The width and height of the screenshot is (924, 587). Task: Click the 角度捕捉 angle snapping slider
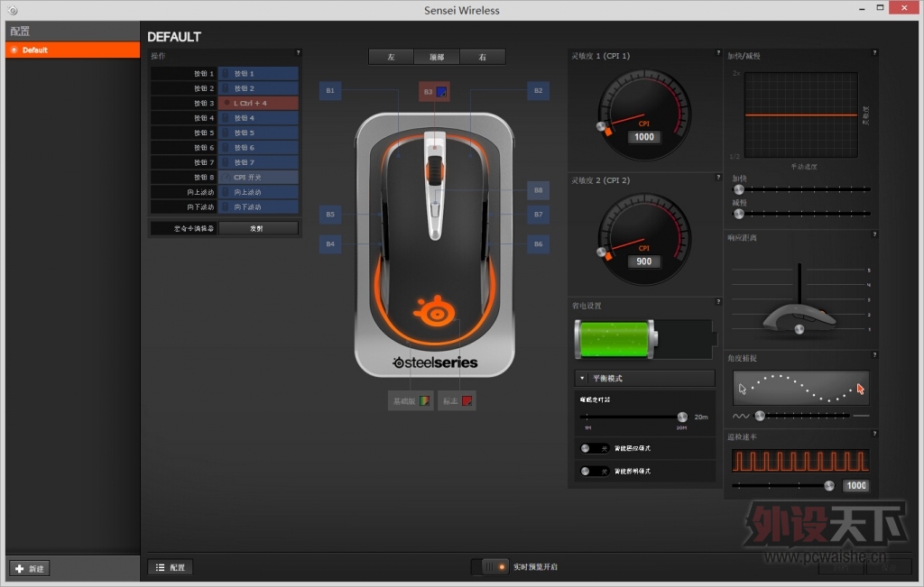pyautogui.click(x=802, y=416)
